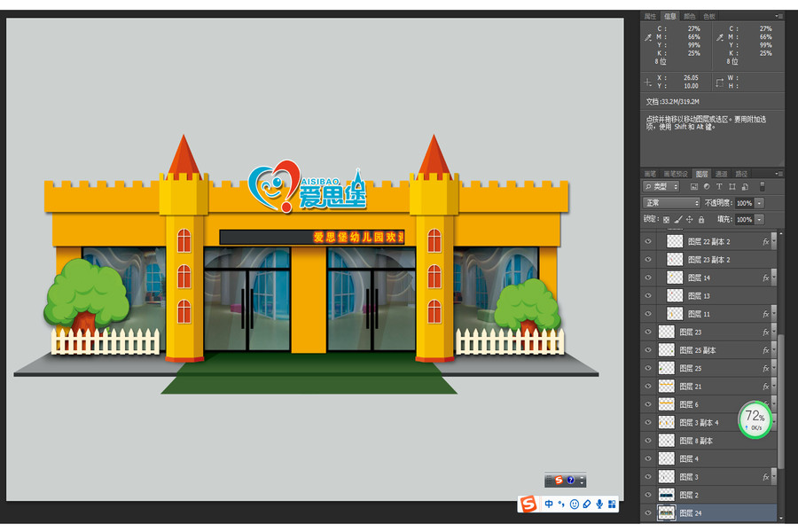Click fx icon on 图层 22 副本 2
Image resolution: width=798 pixels, height=532 pixels.
pos(765,242)
